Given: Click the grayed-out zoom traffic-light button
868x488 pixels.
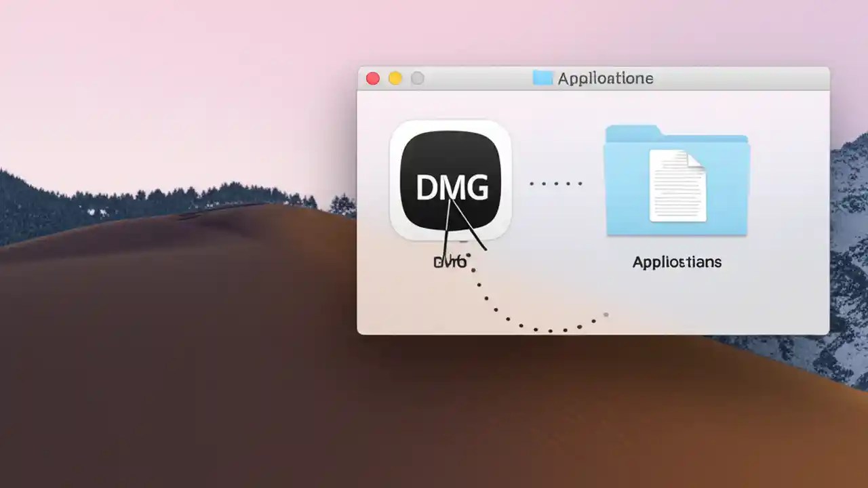Looking at the screenshot, I should (x=417, y=78).
